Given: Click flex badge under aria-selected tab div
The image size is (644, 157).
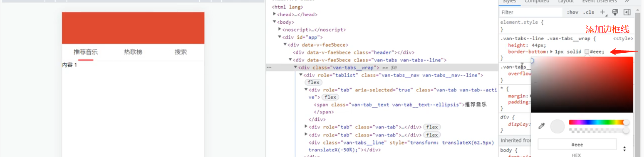Looking at the screenshot, I should (330, 97).
